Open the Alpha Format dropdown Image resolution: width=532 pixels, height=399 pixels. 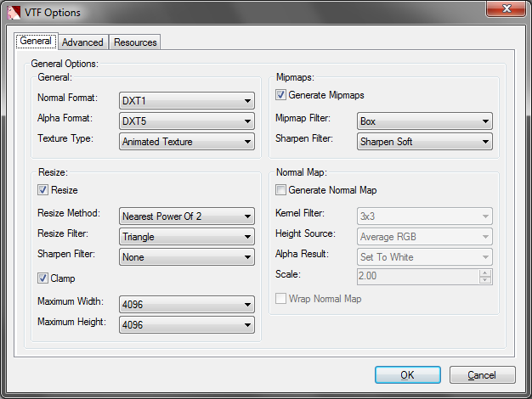[187, 121]
